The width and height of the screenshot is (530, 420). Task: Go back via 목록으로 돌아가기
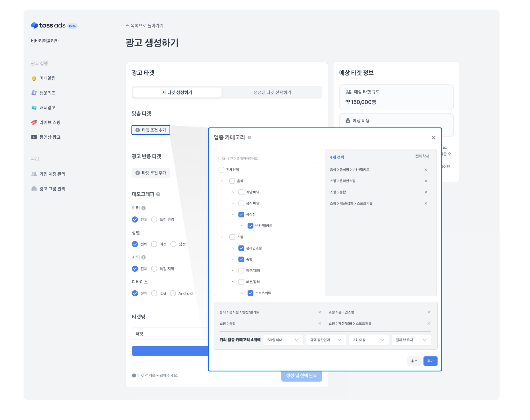click(144, 26)
